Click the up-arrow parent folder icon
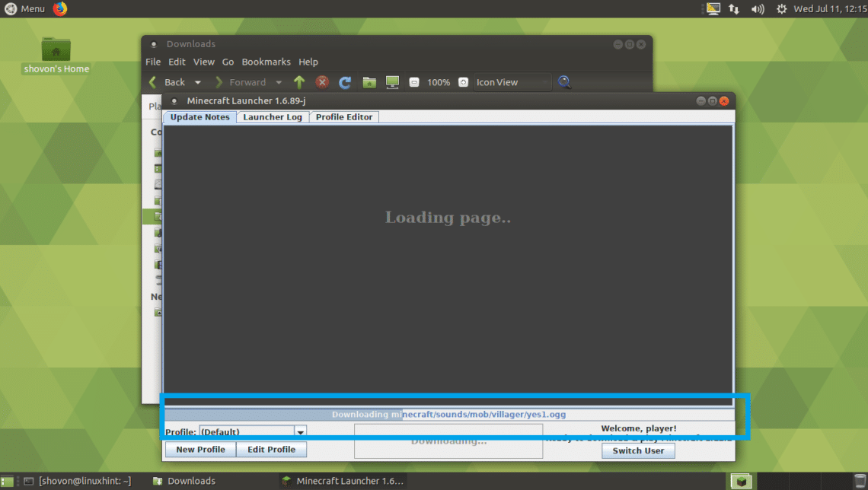This screenshot has height=490, width=868. [x=299, y=82]
